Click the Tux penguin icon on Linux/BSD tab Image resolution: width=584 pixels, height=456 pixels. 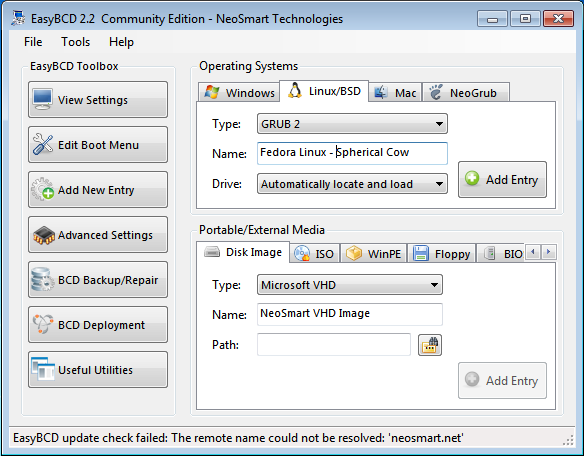(295, 91)
